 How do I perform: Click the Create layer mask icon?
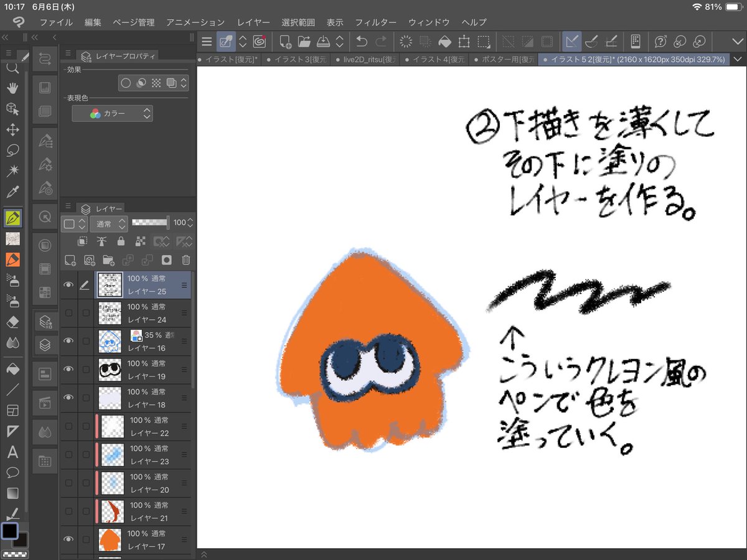tap(166, 261)
